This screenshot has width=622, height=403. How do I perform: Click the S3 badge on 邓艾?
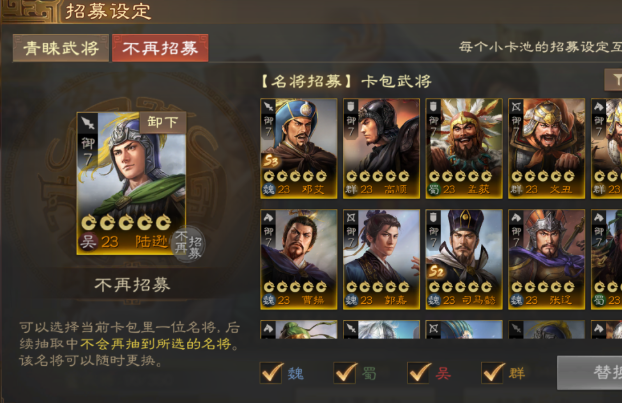coord(271,161)
